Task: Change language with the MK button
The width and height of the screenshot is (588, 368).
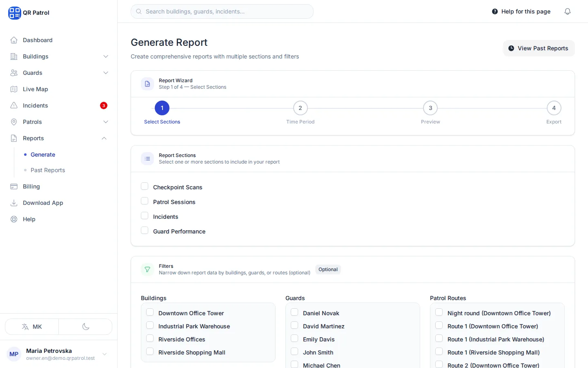Action: pos(32,327)
